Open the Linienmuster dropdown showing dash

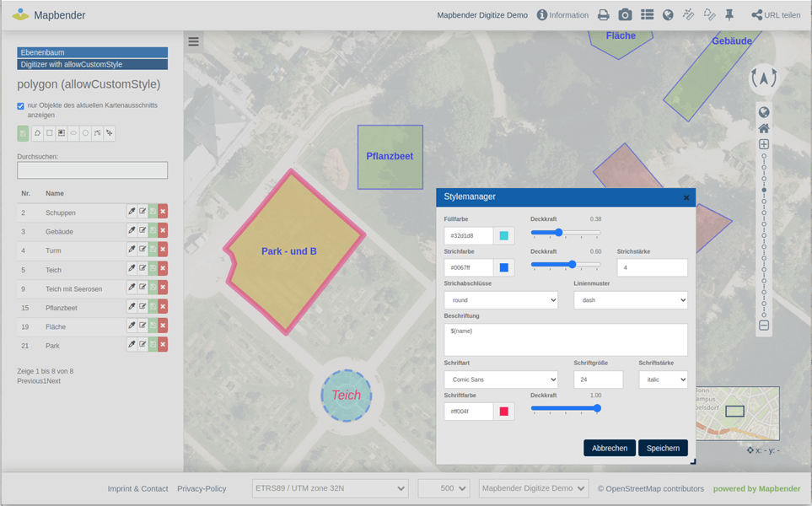click(x=630, y=299)
